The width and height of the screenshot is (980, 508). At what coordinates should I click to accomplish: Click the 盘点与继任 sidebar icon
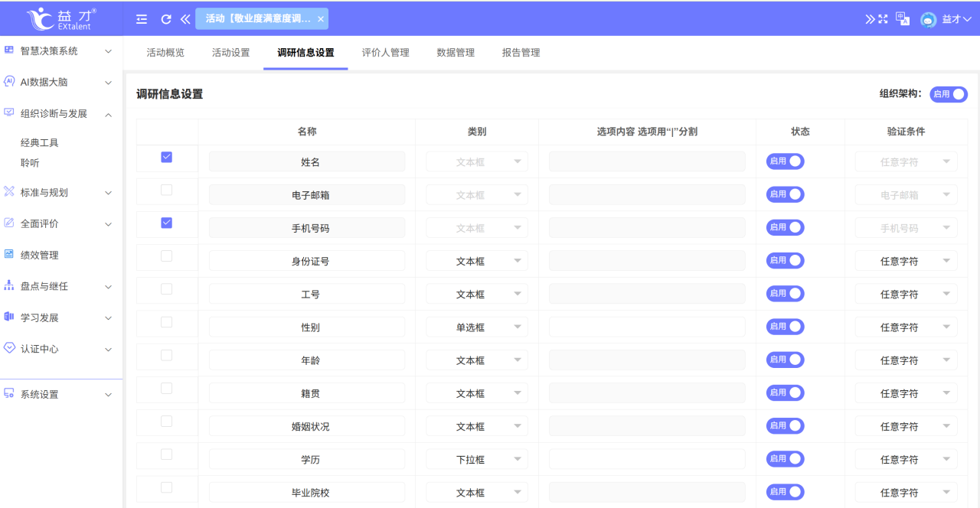point(9,285)
